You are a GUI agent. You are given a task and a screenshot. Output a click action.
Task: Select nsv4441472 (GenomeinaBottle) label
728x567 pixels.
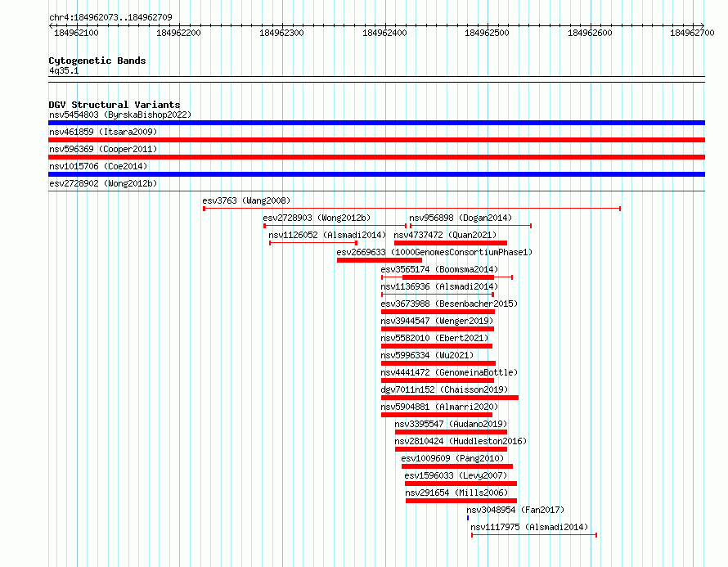point(449,372)
